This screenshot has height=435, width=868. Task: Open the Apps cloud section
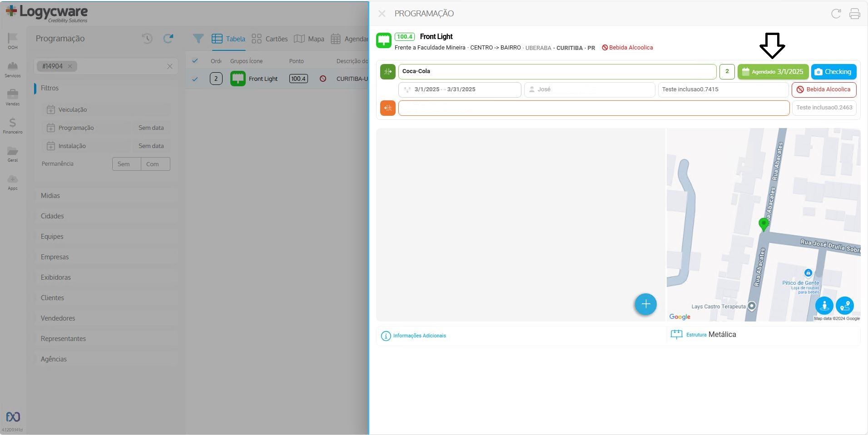coord(13,182)
